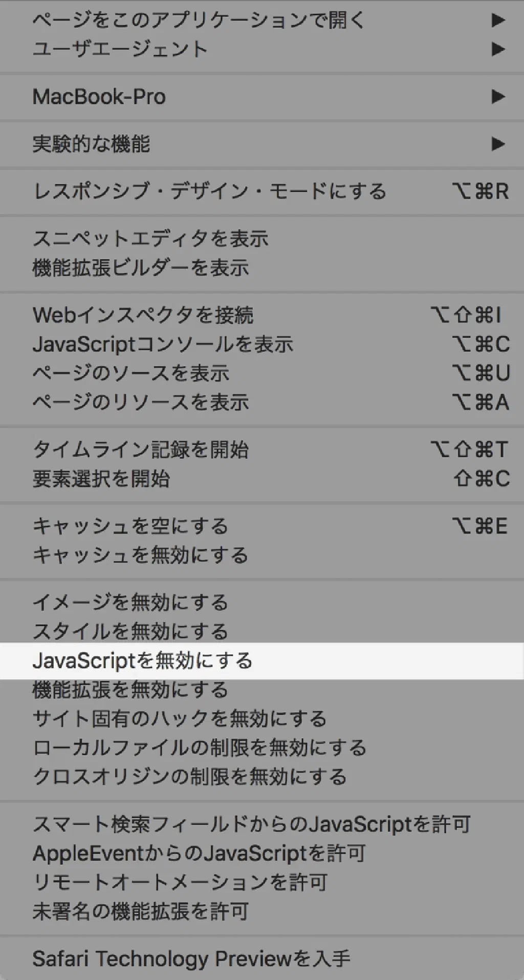Toggle the highlighted JavaScriptを無効にする item
This screenshot has height=980, width=524.
pos(143,661)
